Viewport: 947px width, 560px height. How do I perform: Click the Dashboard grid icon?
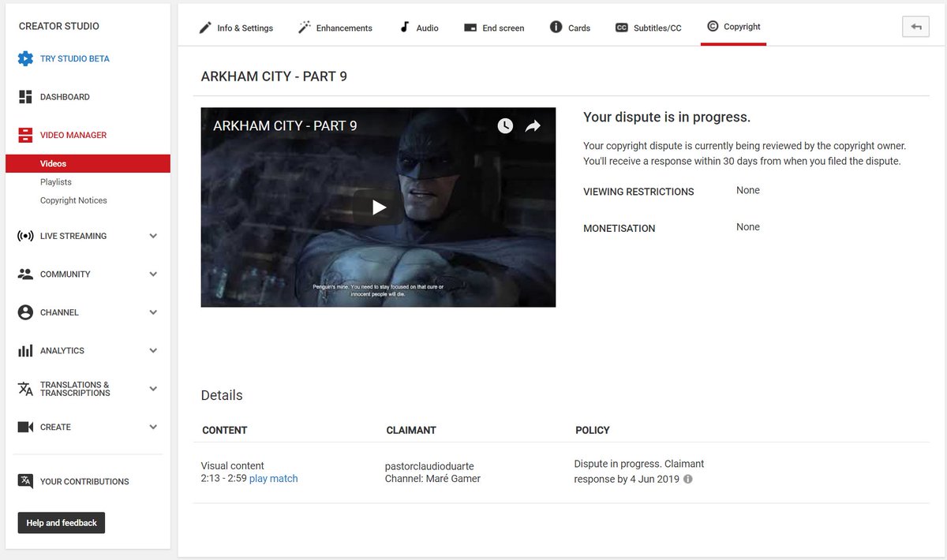tap(25, 97)
